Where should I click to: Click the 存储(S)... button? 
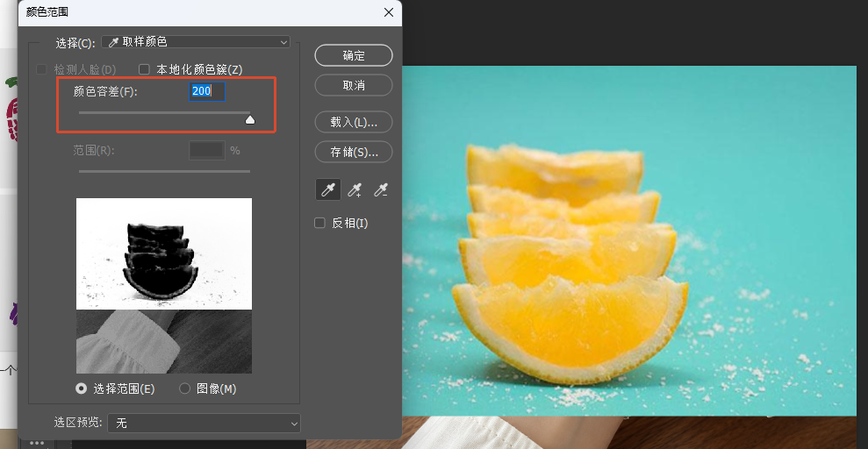coord(354,152)
